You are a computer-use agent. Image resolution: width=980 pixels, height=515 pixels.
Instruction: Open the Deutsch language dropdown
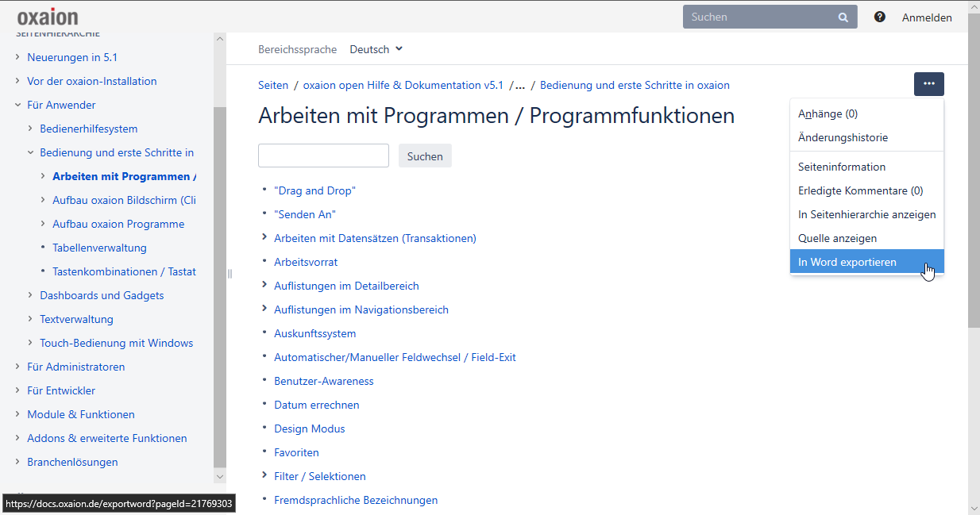click(376, 49)
